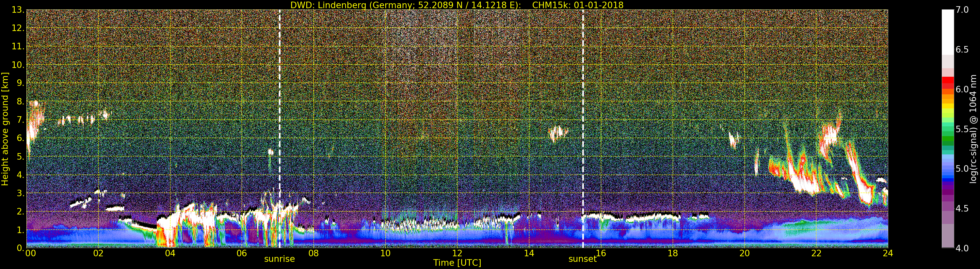
Task: Click the colorbar value label '4.5'
Action: [962, 209]
